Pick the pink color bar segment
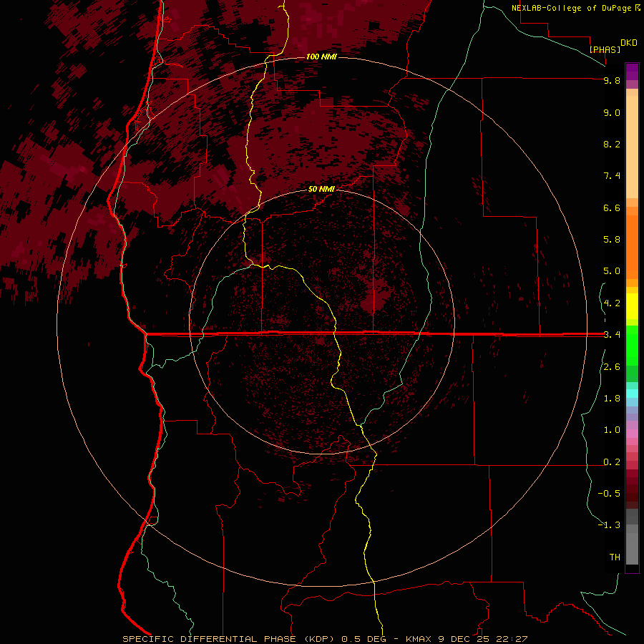This screenshot has width=644, height=644. pos(632,433)
